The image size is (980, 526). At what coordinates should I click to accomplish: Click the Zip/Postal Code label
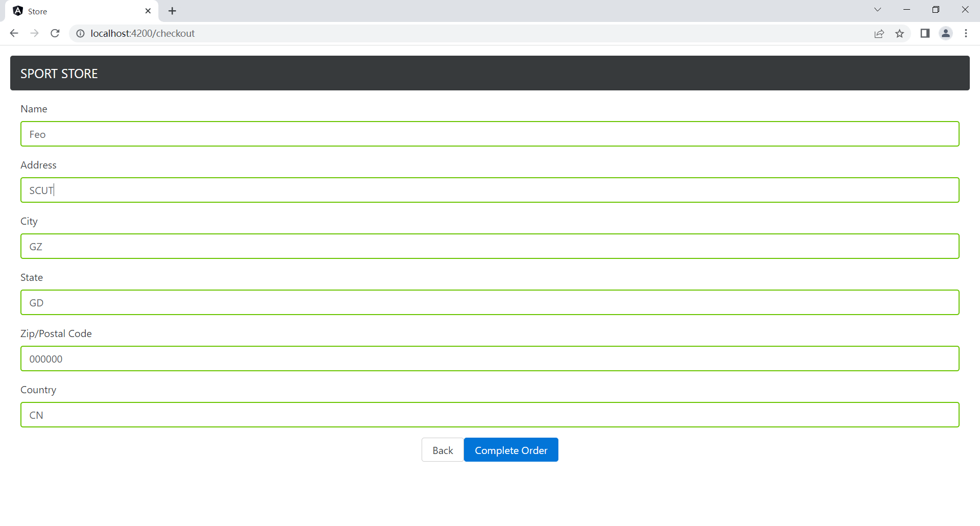pyautogui.click(x=56, y=333)
